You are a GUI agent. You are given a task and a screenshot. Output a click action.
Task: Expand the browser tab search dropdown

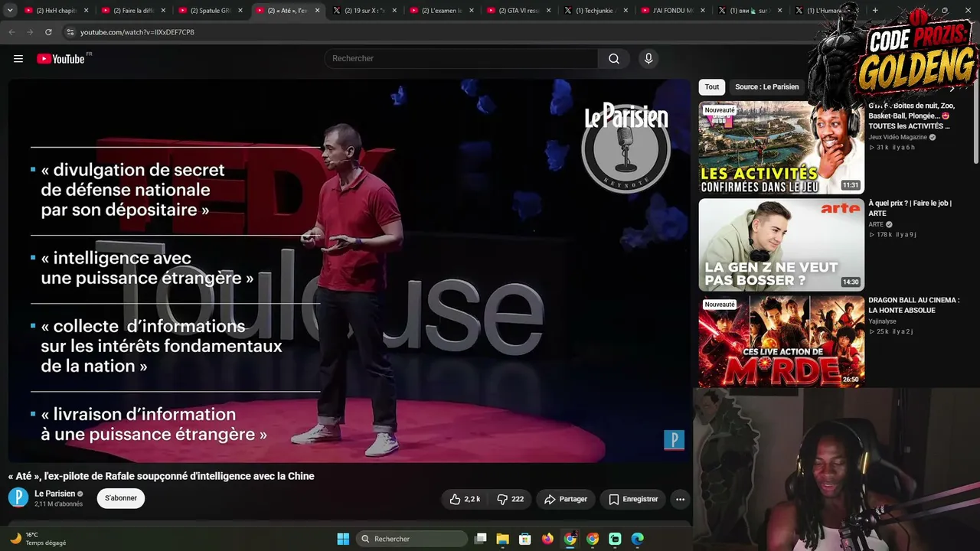pyautogui.click(x=10, y=11)
